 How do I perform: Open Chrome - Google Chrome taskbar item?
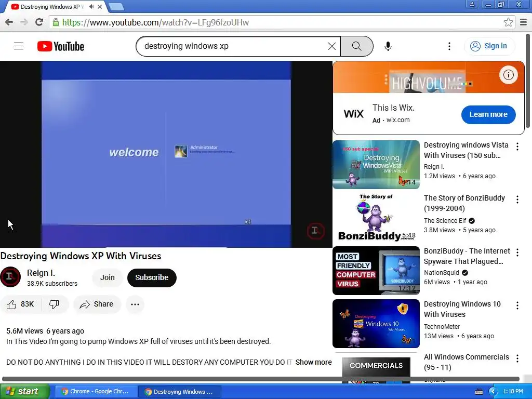tap(96, 392)
